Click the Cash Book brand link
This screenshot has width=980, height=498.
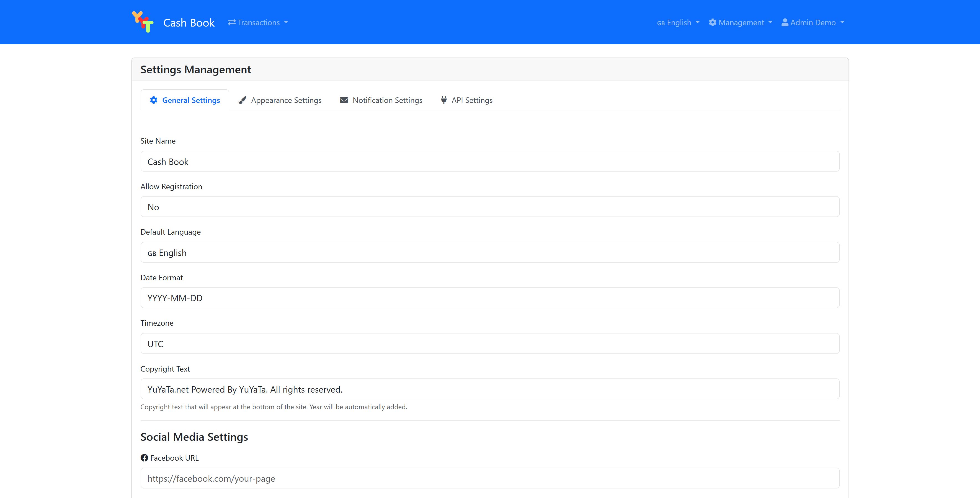(189, 23)
